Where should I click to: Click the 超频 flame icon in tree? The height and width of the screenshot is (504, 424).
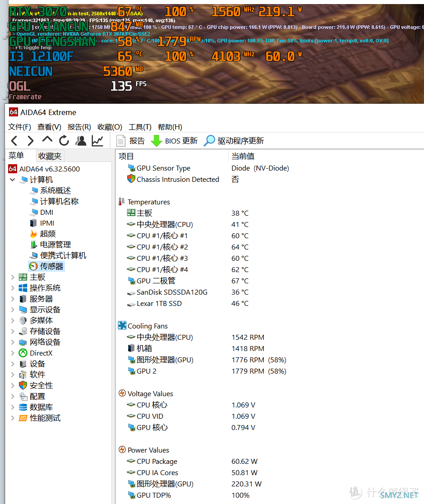(x=34, y=234)
